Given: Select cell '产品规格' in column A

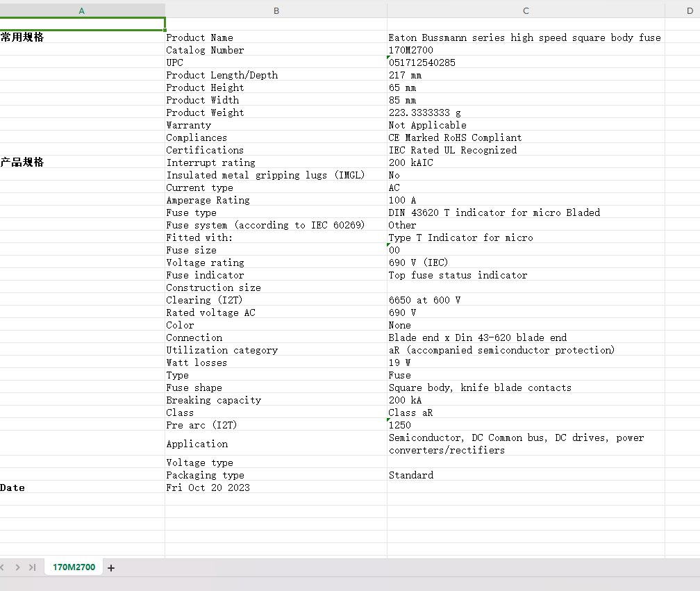Looking at the screenshot, I should click(x=82, y=162).
